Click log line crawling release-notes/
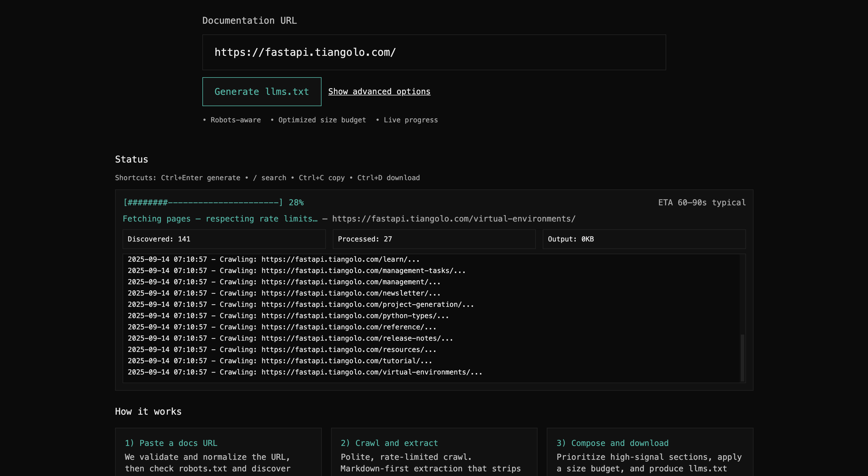 (291, 338)
